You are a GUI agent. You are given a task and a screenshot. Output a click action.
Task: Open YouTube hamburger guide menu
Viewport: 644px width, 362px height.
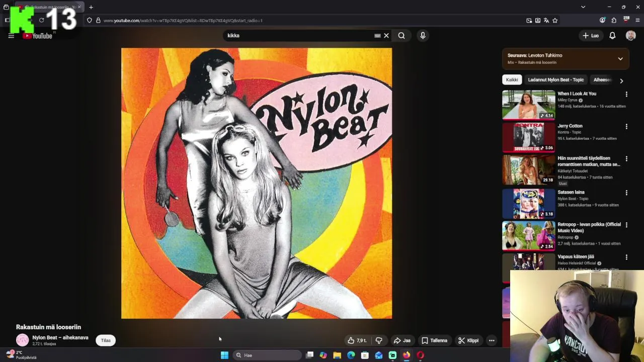[11, 36]
